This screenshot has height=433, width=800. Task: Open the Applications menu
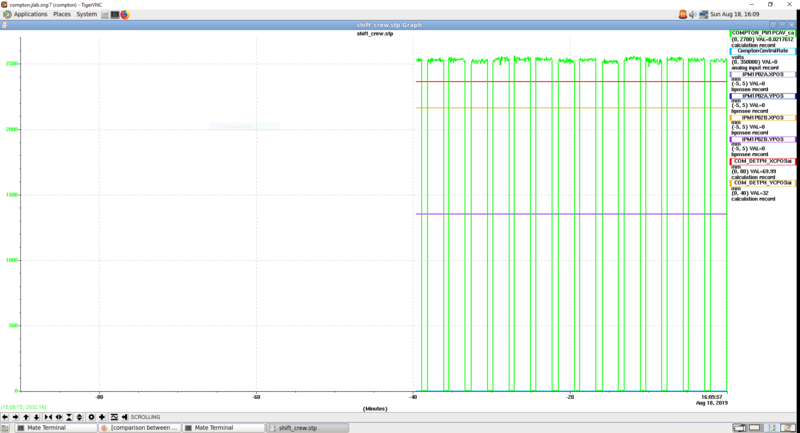30,14
